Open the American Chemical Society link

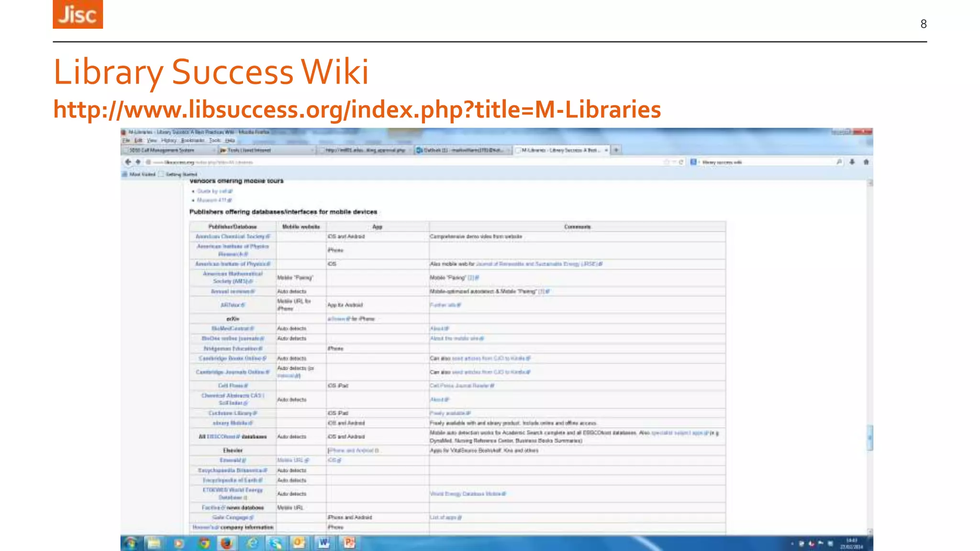click(x=233, y=236)
